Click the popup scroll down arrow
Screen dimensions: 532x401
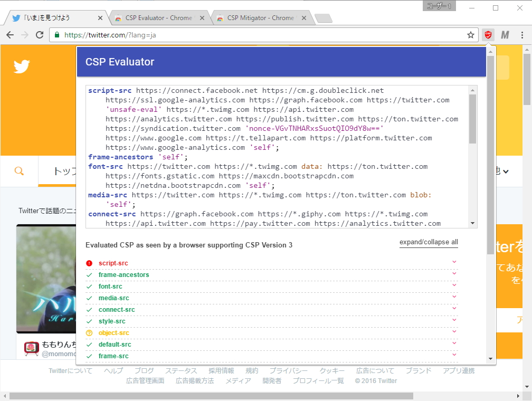click(490, 359)
